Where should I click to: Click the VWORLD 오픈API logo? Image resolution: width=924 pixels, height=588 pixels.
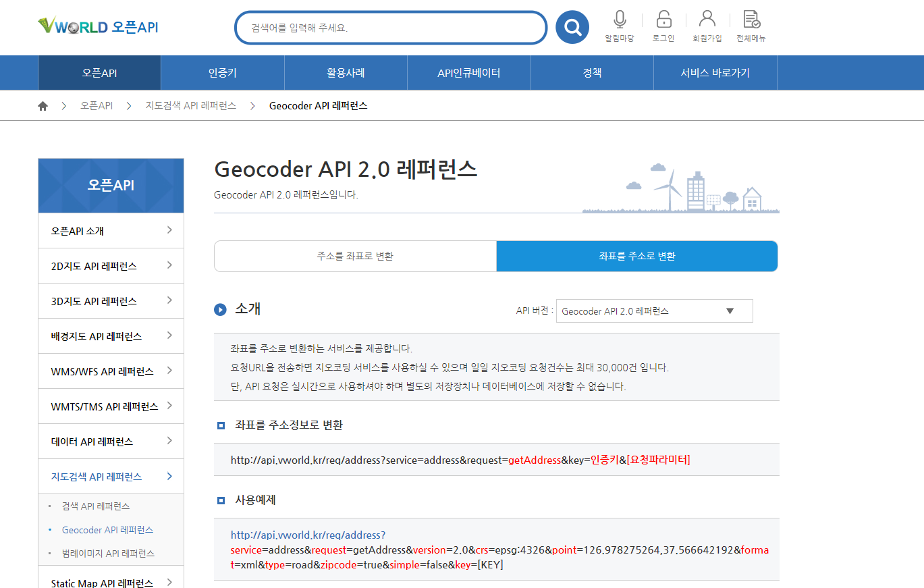pos(98,27)
